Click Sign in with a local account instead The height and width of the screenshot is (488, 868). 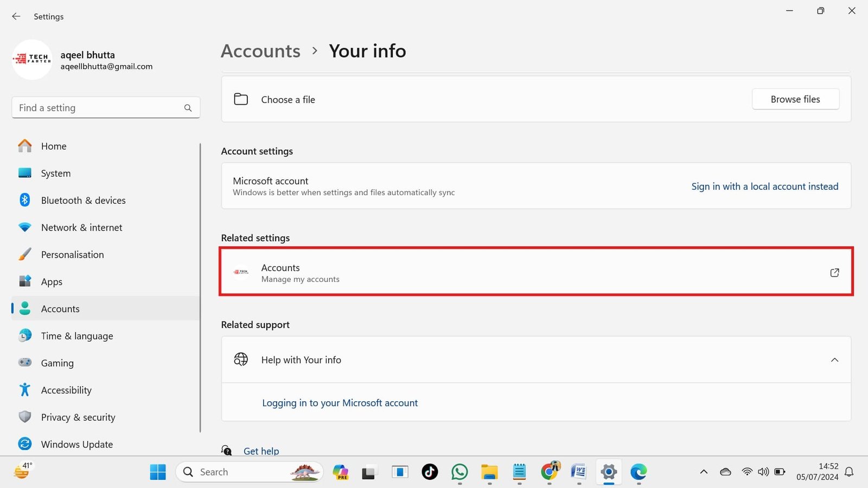coord(764,187)
